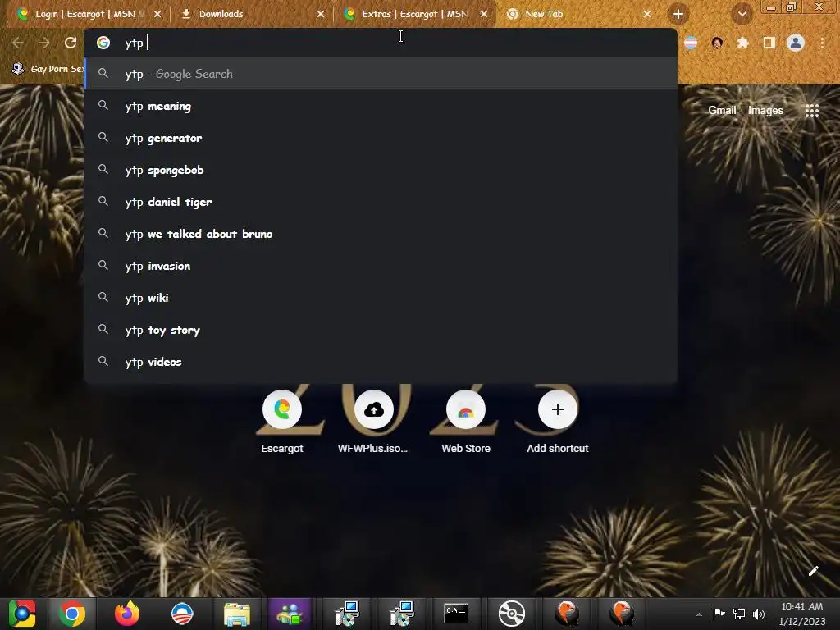Go forward to next page
Screen dimensions: 840x630
pos(44,43)
